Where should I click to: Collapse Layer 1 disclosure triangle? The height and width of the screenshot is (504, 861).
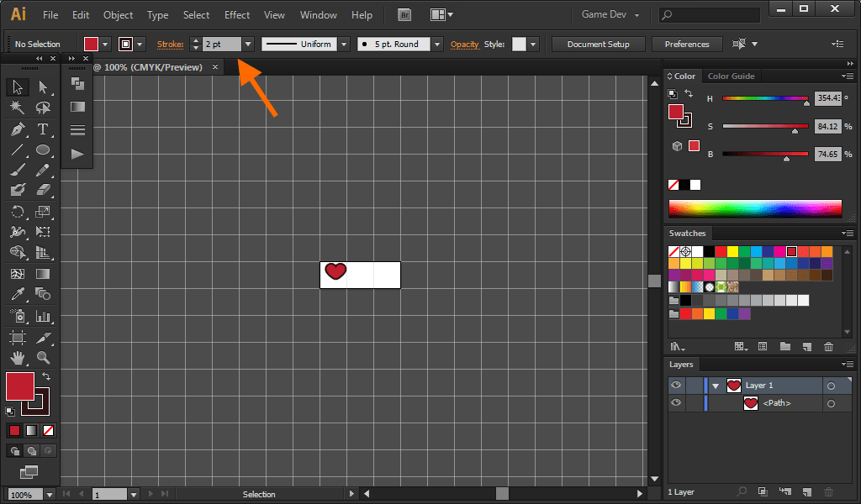click(x=716, y=386)
